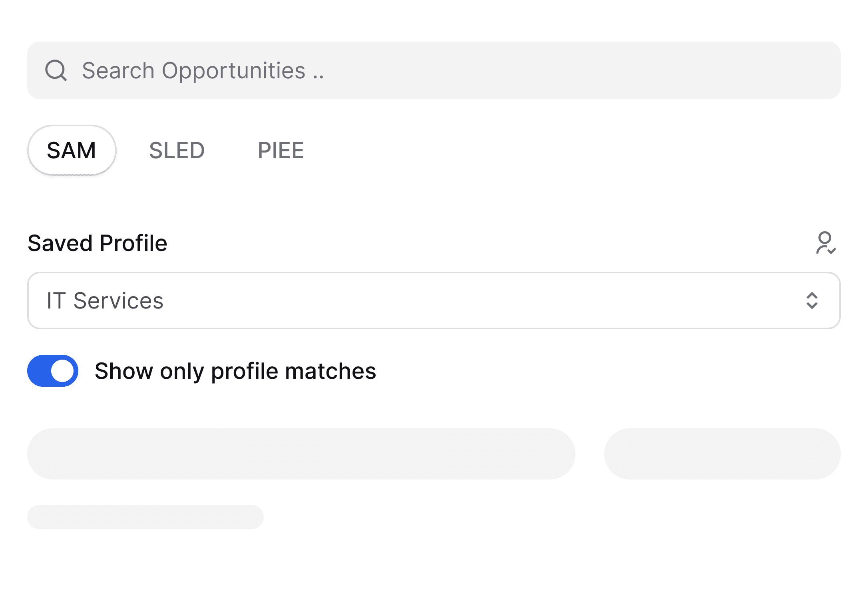
Task: Click the user profile checkmark icon
Action: [825, 243]
